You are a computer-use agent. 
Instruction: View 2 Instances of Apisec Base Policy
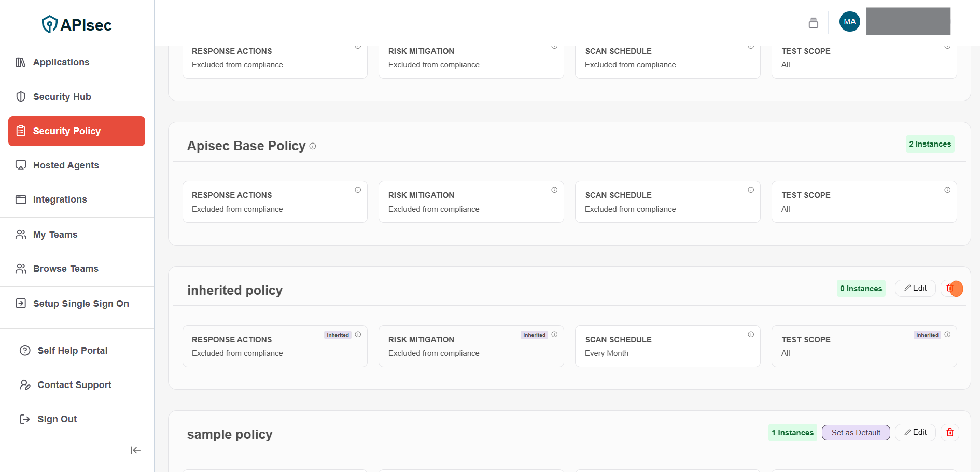930,144
